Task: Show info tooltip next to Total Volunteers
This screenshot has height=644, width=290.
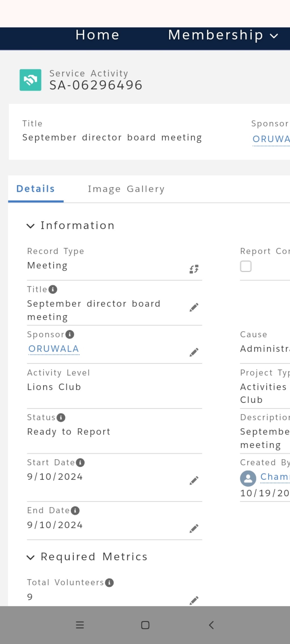Action: [x=109, y=583]
